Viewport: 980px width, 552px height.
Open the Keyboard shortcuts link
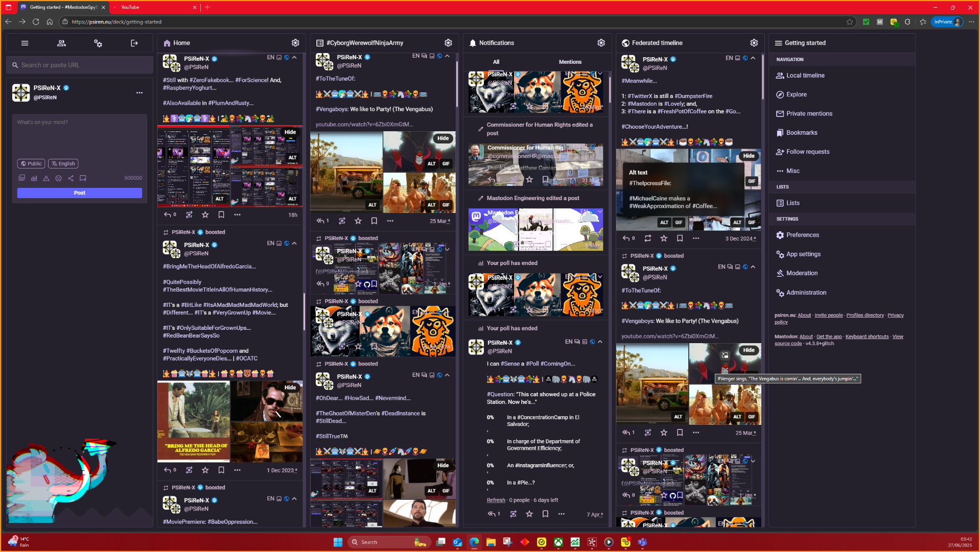click(867, 337)
